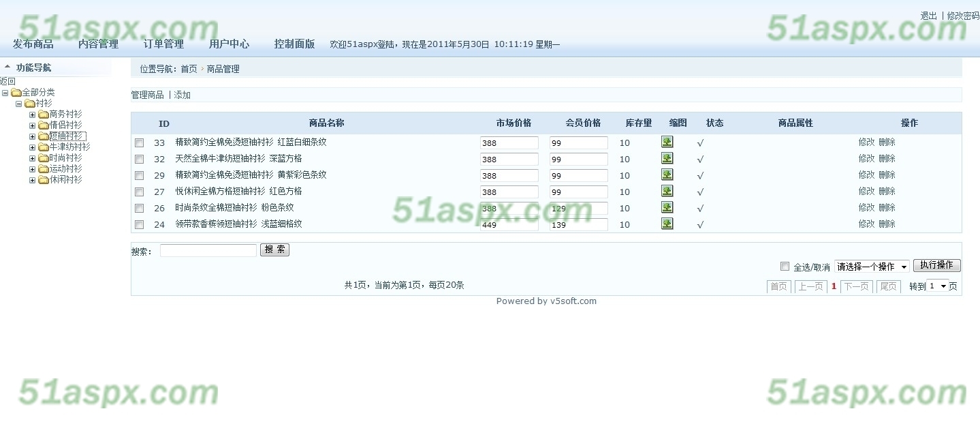The image size is (980, 422).
Task: Open thumbnail icon for product ID 33
Action: (x=667, y=142)
